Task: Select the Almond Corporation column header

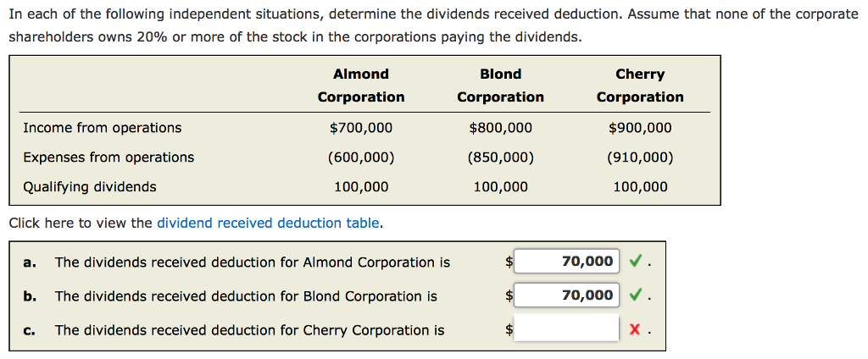Action: [361, 86]
